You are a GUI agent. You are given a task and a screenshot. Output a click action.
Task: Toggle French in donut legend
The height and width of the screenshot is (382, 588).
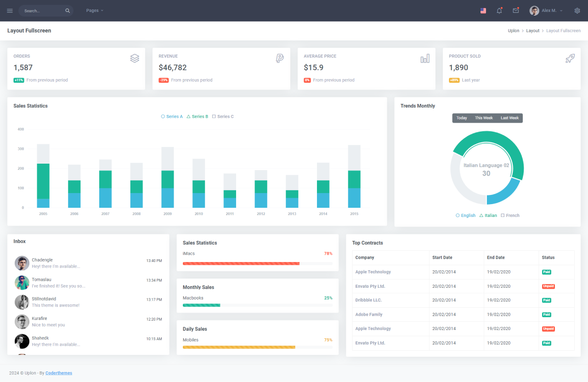[x=510, y=216]
